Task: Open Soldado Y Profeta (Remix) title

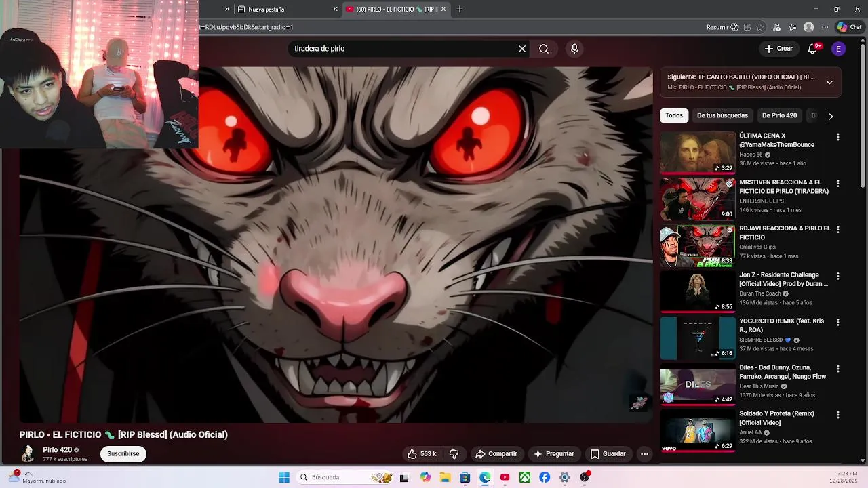Action: [776, 418]
